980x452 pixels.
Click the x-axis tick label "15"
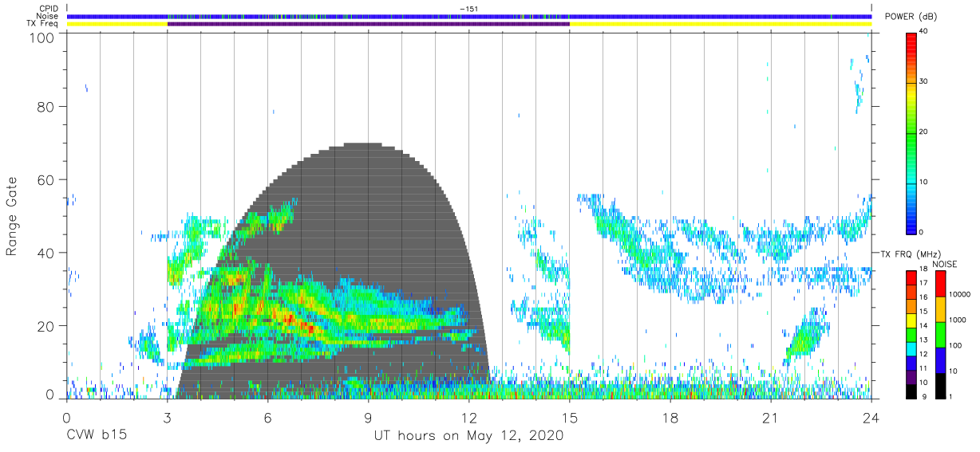570,418
